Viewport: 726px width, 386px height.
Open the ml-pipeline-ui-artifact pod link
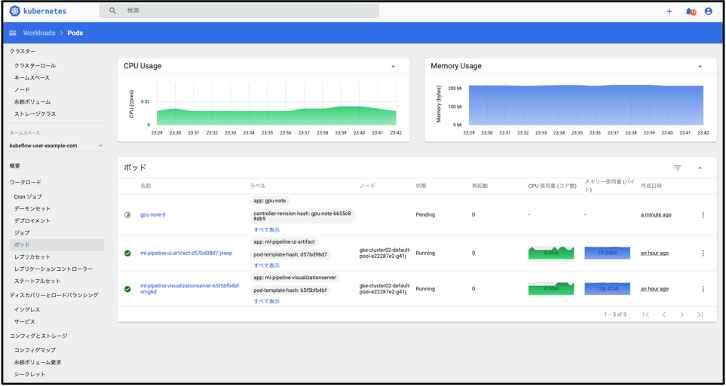186,253
